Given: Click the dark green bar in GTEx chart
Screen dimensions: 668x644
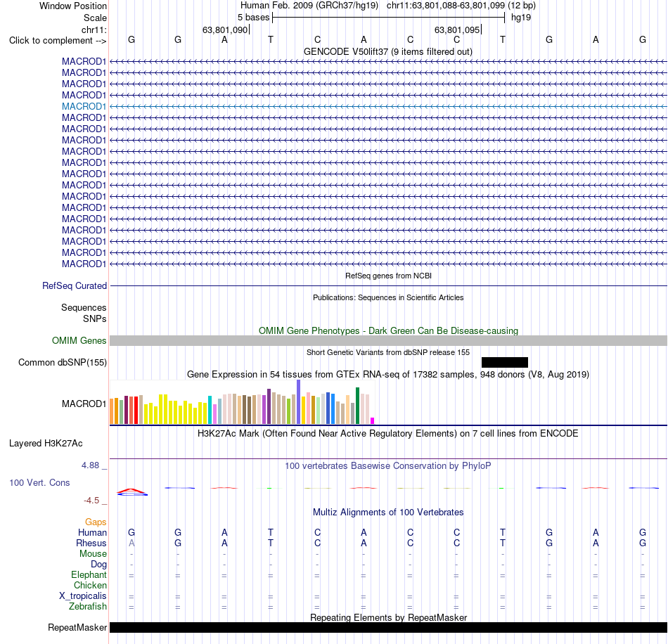Looking at the screenshot, I should 357,406.
